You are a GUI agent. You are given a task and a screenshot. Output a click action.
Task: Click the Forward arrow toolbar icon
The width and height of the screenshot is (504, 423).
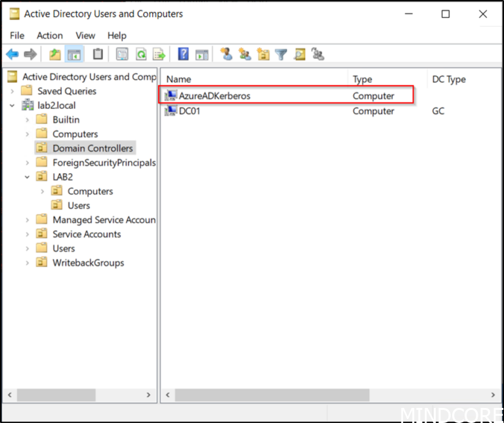[31, 54]
